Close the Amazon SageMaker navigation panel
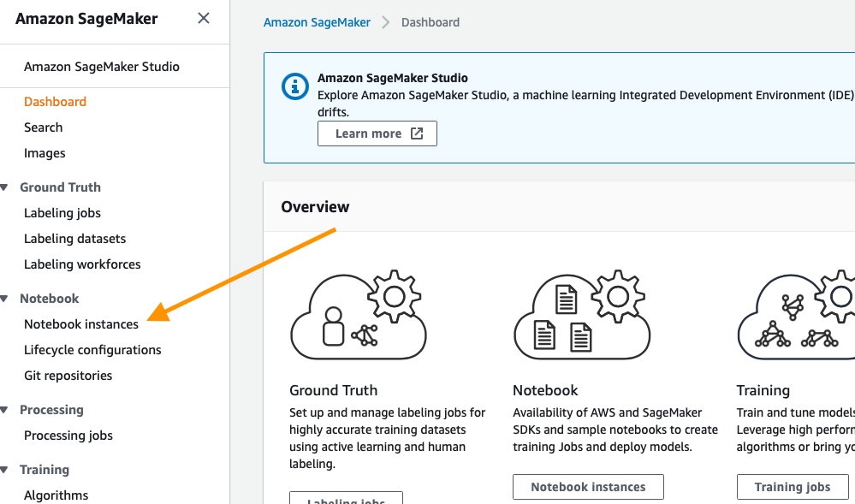Image resolution: width=855 pixels, height=504 pixels. (204, 18)
